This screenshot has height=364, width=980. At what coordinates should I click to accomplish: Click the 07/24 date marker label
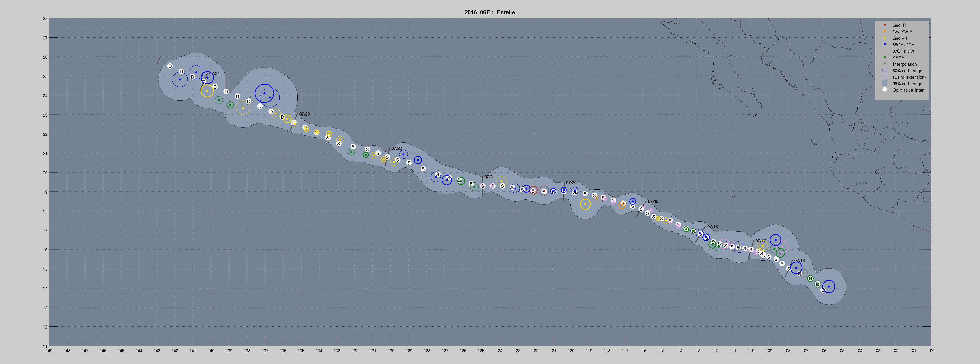[x=214, y=74]
